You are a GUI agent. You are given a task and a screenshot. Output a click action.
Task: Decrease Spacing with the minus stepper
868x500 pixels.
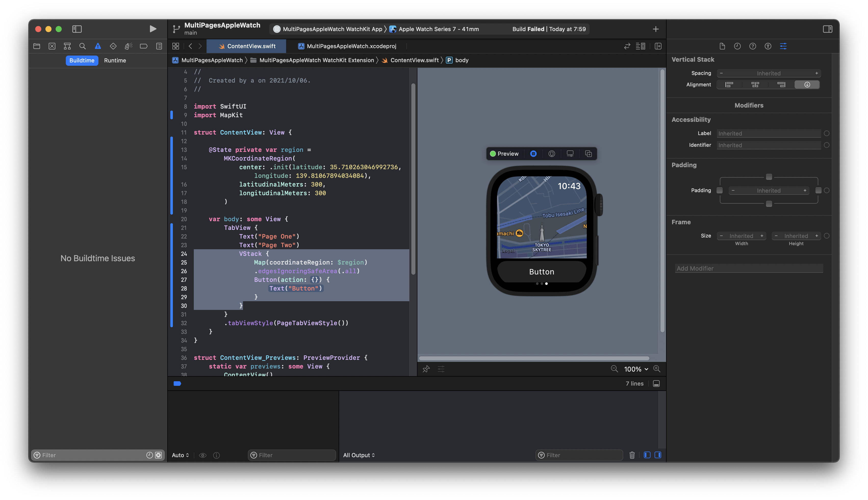point(721,73)
